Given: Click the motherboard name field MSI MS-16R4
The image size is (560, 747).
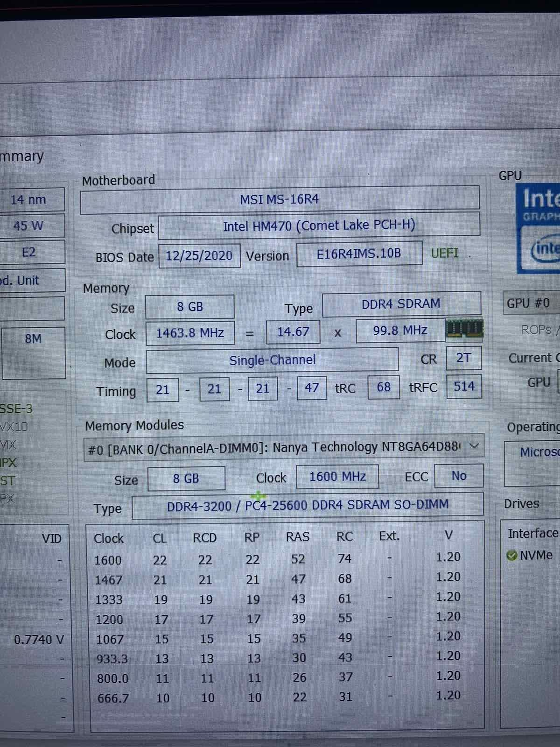Looking at the screenshot, I should (x=280, y=200).
